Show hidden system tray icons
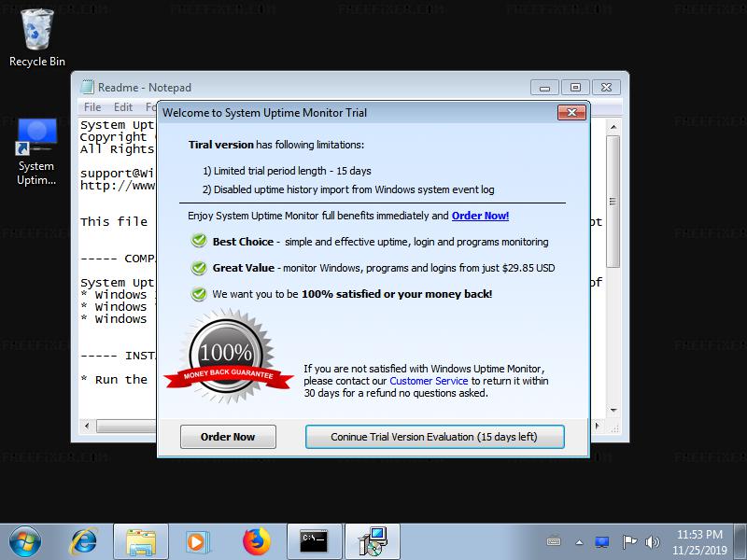Image resolution: width=747 pixels, height=560 pixels. tap(579, 542)
